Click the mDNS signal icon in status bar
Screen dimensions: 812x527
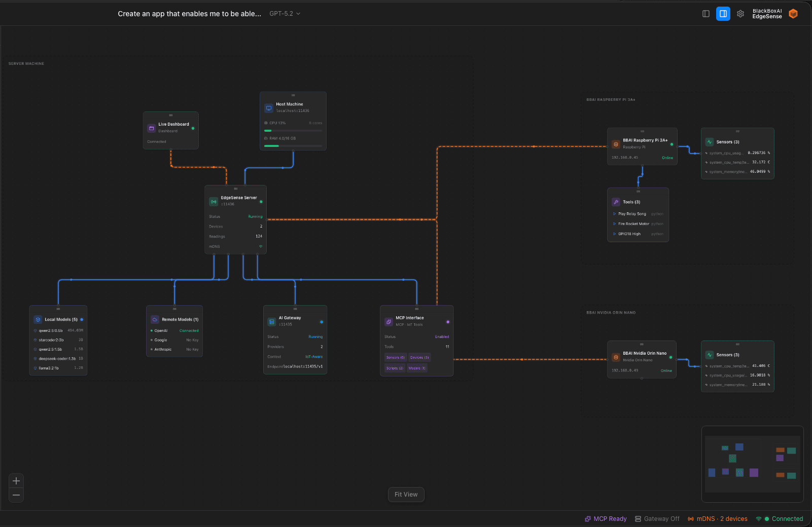click(690, 518)
